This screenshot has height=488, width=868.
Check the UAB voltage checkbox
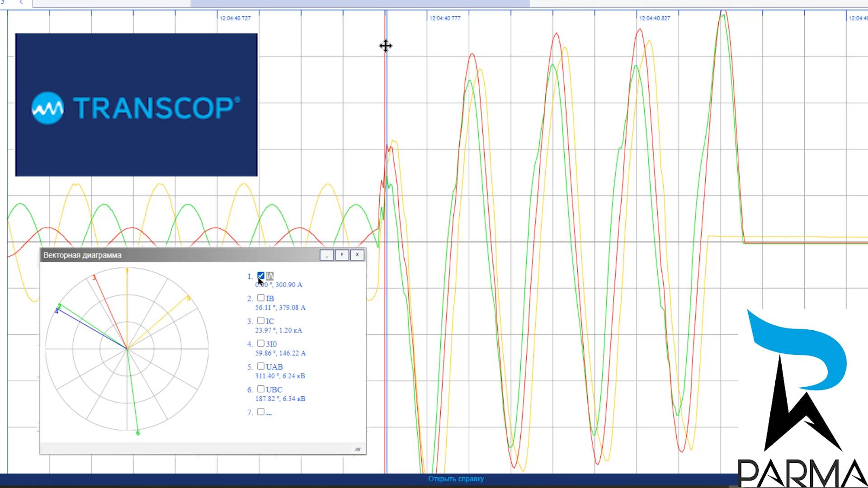click(x=261, y=366)
